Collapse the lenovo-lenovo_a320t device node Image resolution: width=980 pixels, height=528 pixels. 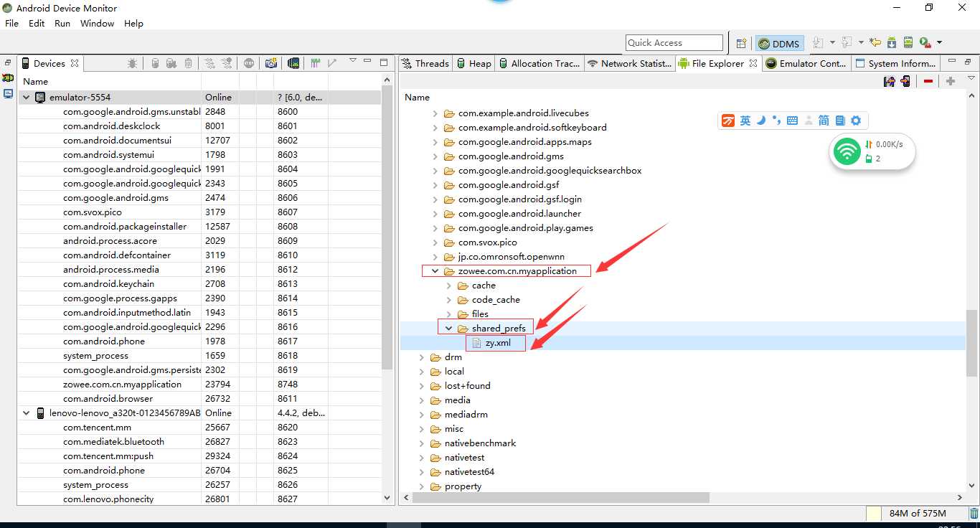(27, 412)
